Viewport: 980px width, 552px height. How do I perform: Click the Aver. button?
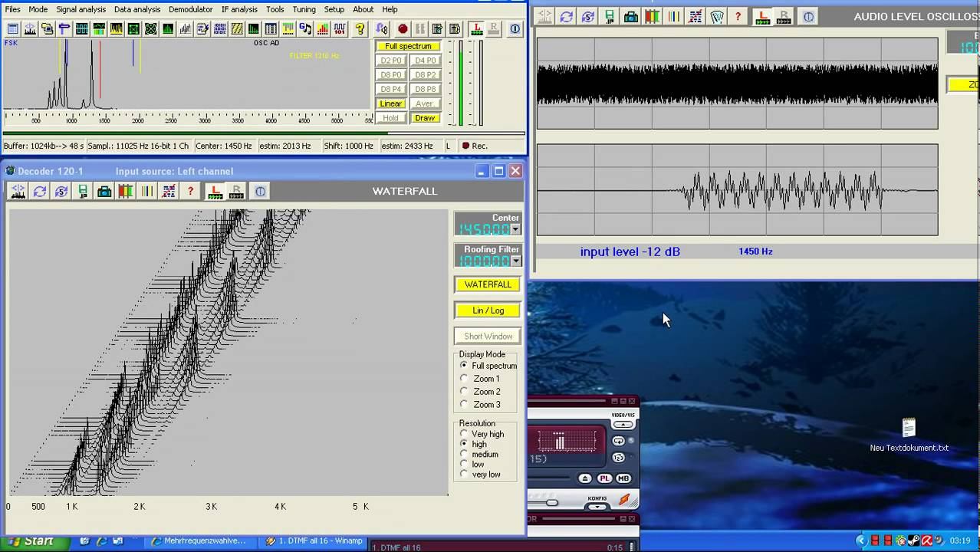click(425, 103)
